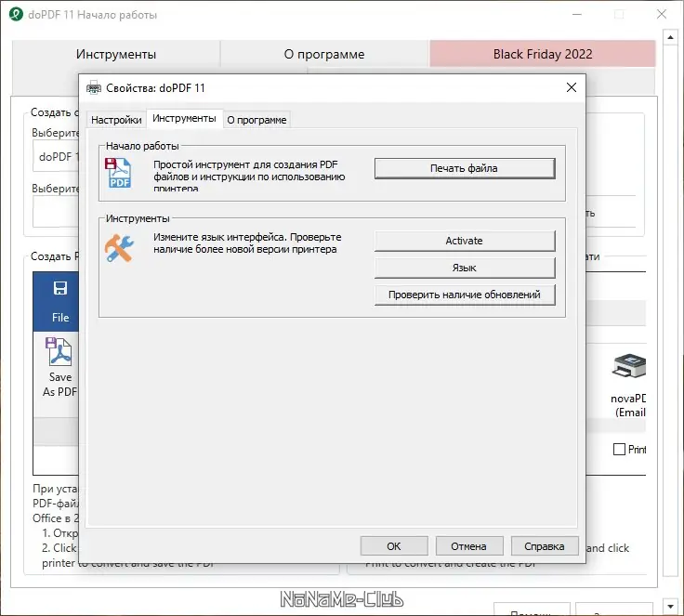The height and width of the screenshot is (616, 684).
Task: Minimize the doPDF 11 main window
Action: (577, 14)
